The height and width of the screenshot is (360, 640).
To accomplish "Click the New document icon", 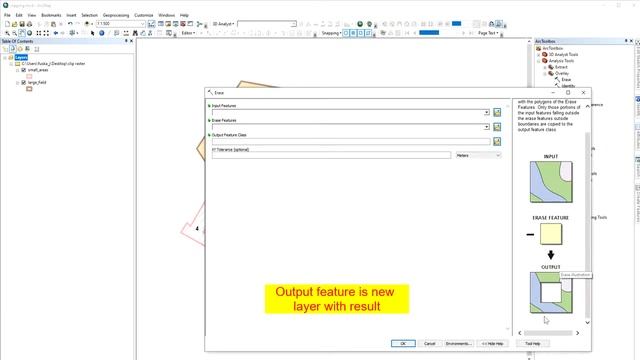I will [7, 24].
